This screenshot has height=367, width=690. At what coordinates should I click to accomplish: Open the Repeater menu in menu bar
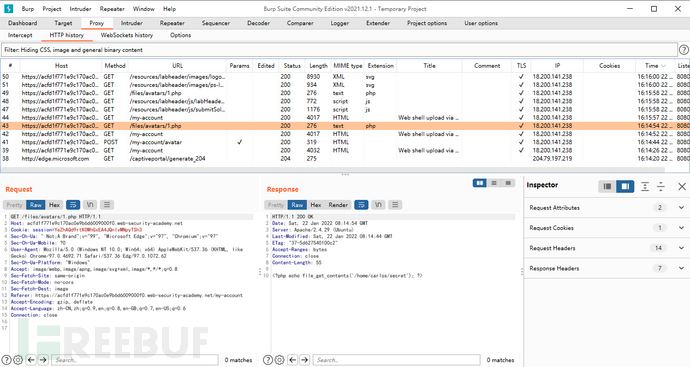click(112, 9)
